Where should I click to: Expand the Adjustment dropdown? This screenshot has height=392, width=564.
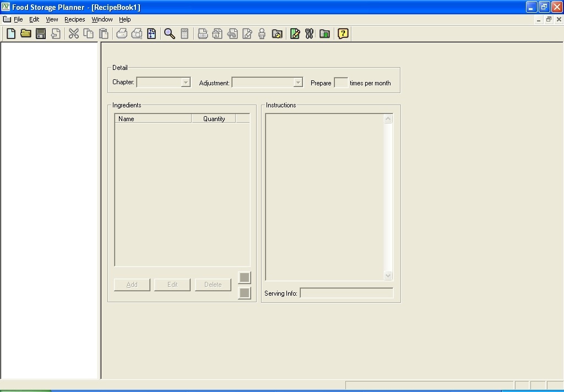(x=298, y=81)
